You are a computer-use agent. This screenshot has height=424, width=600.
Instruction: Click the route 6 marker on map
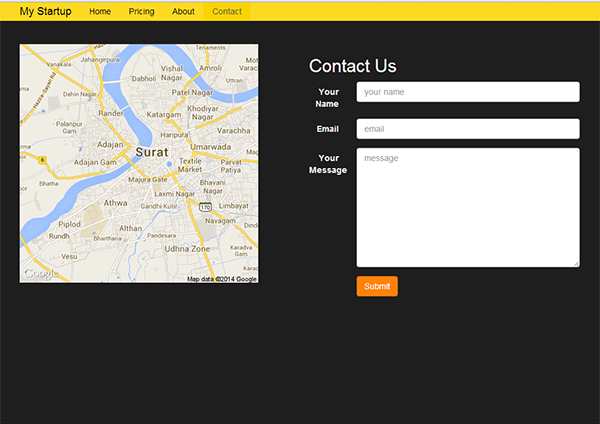pos(42,160)
